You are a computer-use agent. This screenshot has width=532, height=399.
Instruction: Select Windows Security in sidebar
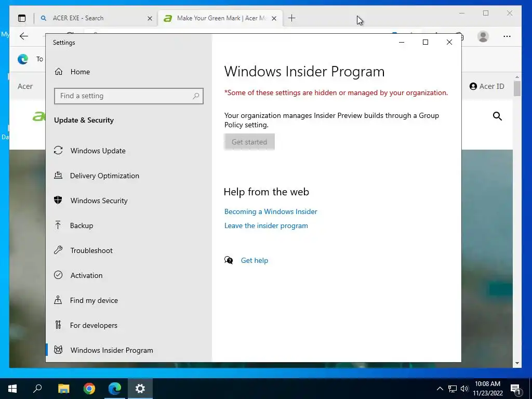tap(99, 201)
